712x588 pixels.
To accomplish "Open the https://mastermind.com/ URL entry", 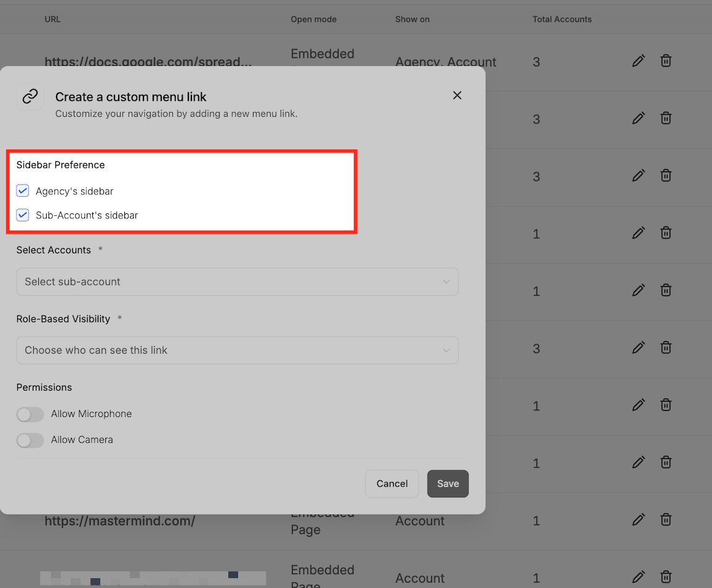I will click(x=120, y=521).
